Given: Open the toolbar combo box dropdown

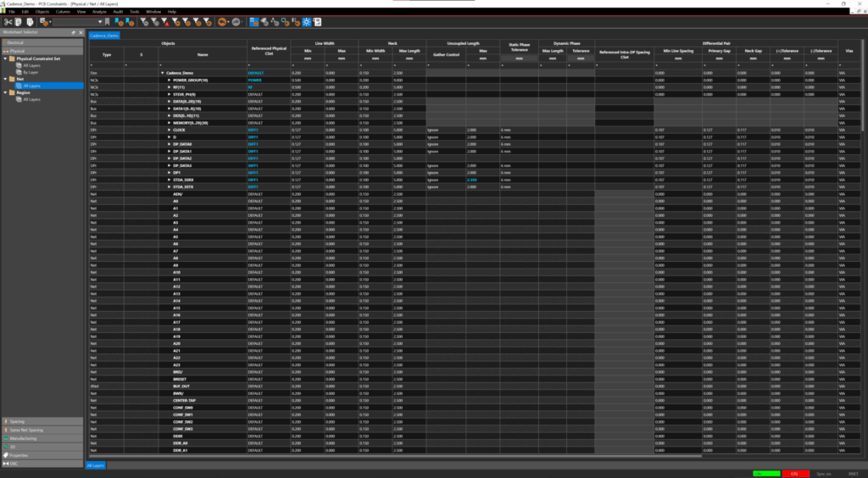Looking at the screenshot, I should point(100,22).
